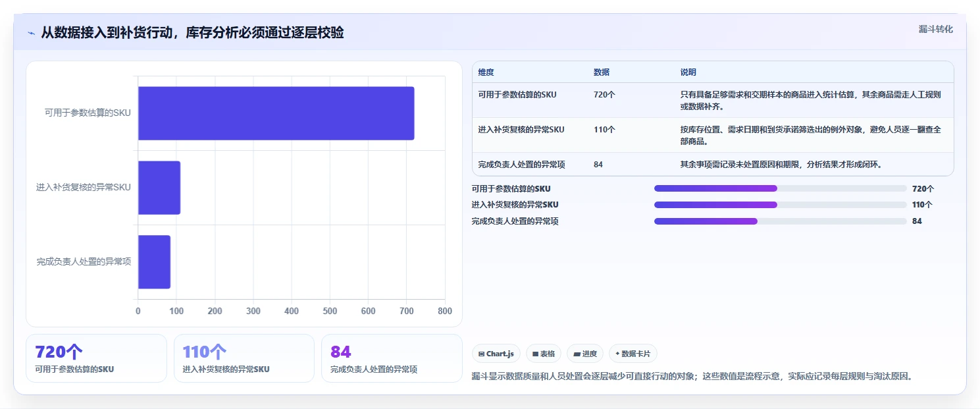Click description starting 按库存位置、需求日期

click(811, 135)
